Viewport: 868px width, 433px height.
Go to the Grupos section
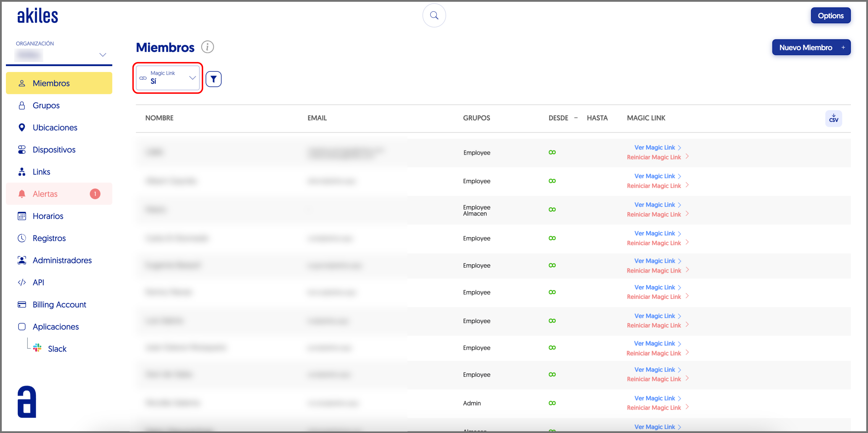[x=46, y=105]
